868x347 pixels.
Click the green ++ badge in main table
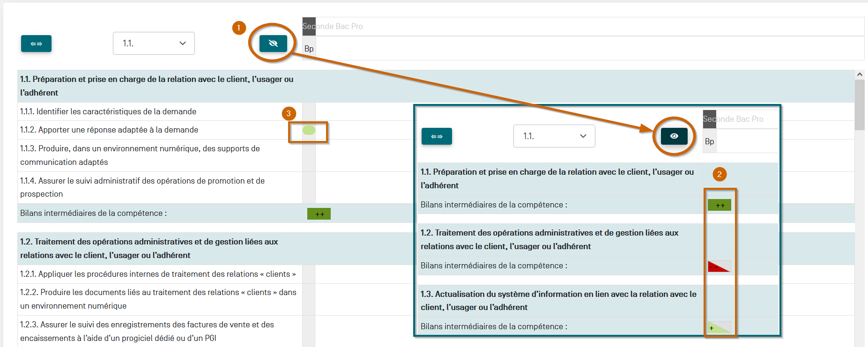pyautogui.click(x=319, y=214)
